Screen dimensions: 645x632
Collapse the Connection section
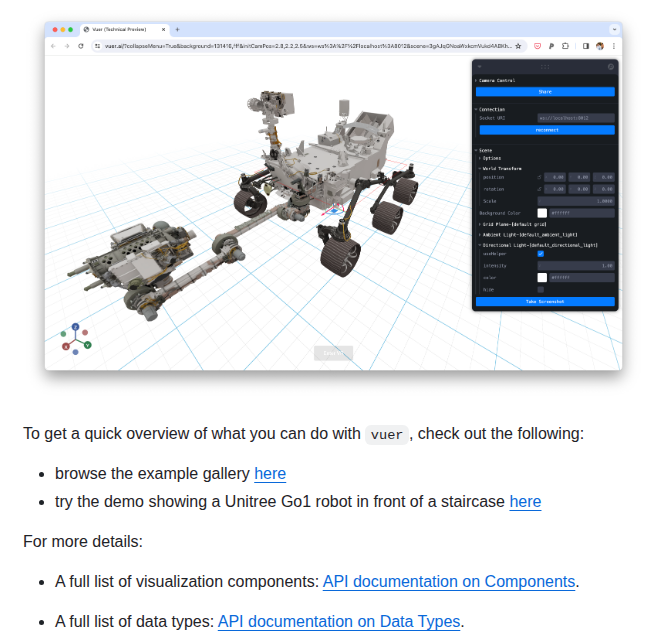coord(490,109)
